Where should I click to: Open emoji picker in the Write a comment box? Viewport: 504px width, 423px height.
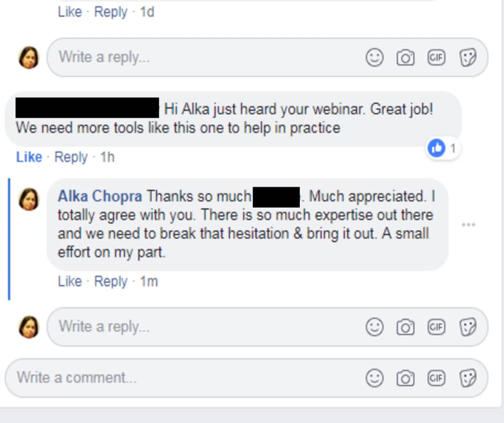[x=374, y=378]
